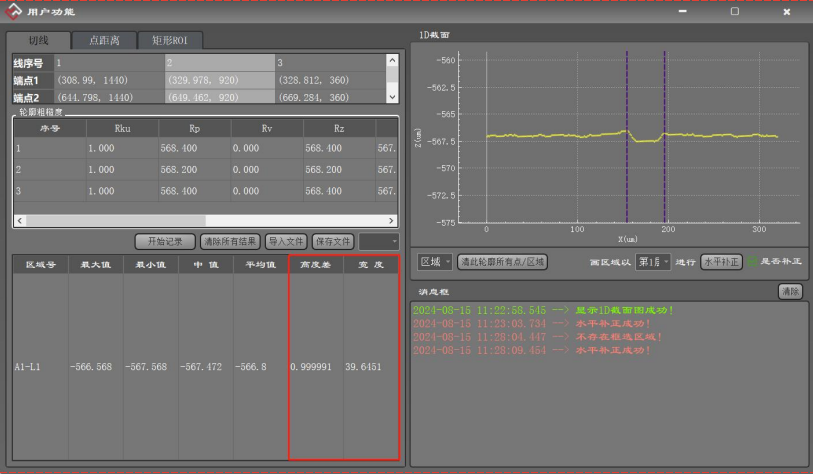813x474 pixels.
Task: Open the dropdown next to 保存文件
Action: tap(379, 241)
